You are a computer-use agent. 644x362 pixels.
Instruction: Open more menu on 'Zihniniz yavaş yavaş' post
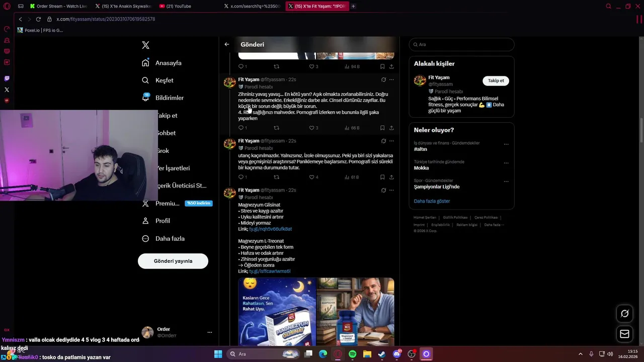click(391, 79)
